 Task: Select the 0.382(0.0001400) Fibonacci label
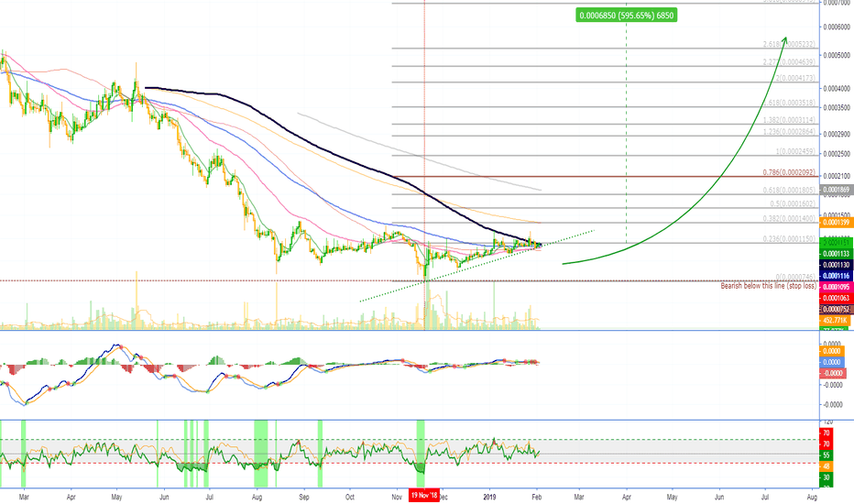(x=789, y=218)
